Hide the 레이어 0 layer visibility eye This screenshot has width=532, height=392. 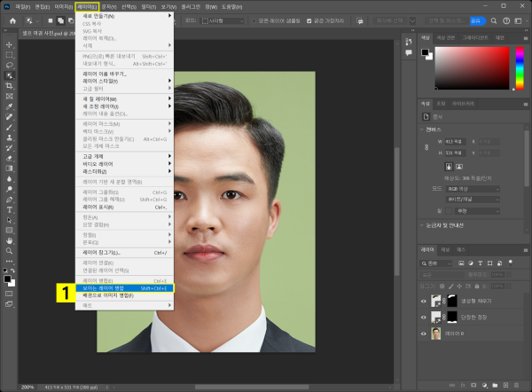pyautogui.click(x=423, y=333)
